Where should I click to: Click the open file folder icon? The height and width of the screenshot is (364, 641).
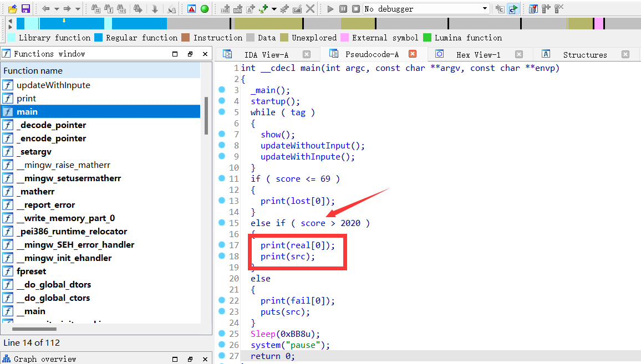pyautogui.click(x=12, y=9)
